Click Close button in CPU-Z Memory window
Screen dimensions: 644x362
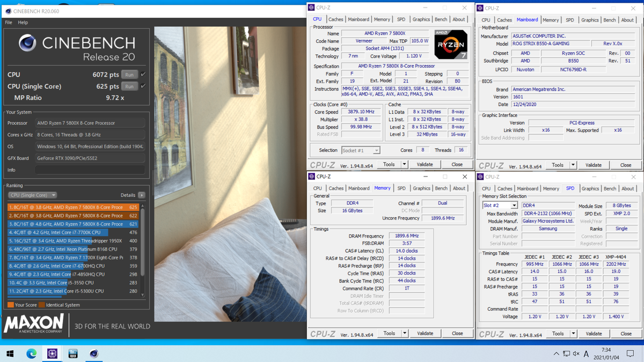tap(457, 334)
